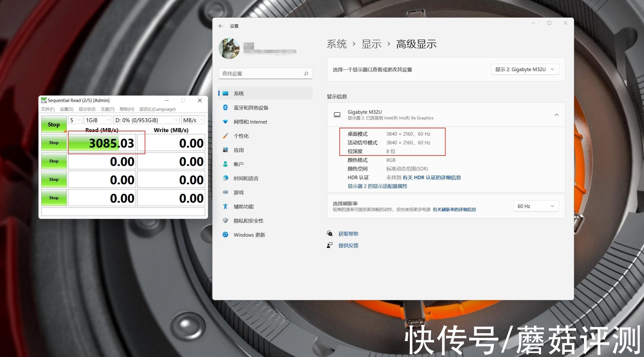644x357 pixels.
Task: Click Stop button beside the 3085.03 read result
Action: click(x=54, y=143)
